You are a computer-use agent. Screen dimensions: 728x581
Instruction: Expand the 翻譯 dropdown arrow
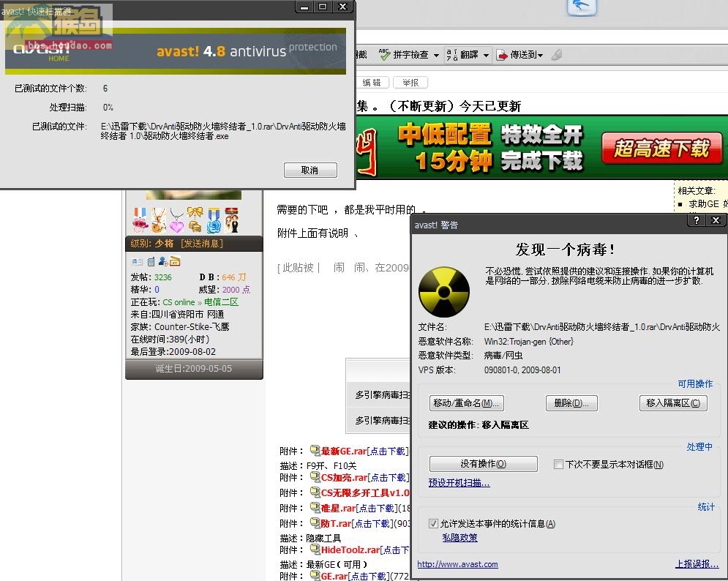pos(486,56)
